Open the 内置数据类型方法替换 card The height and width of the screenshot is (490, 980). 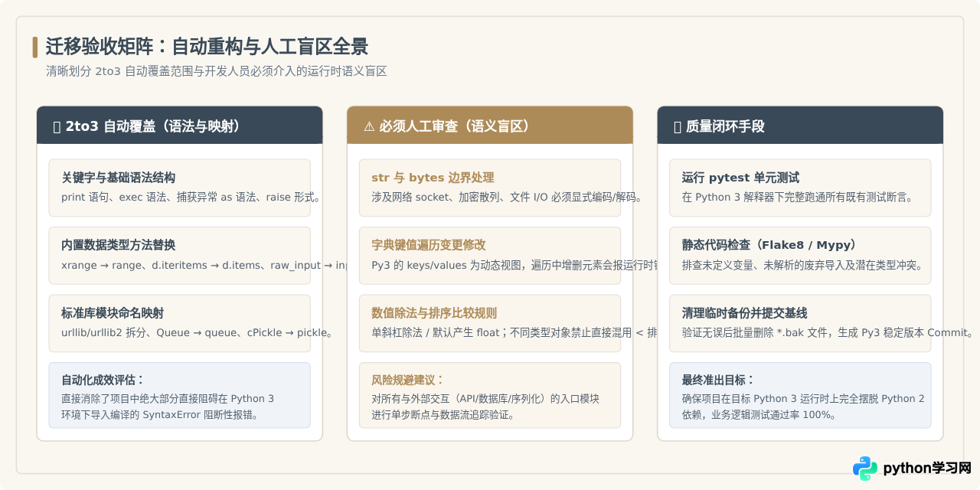pos(179,256)
